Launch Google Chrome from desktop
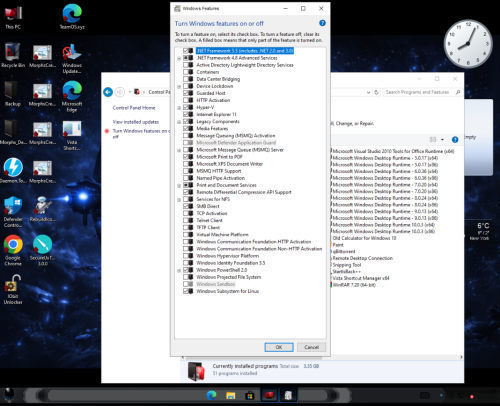The image size is (500, 406). click(x=13, y=251)
